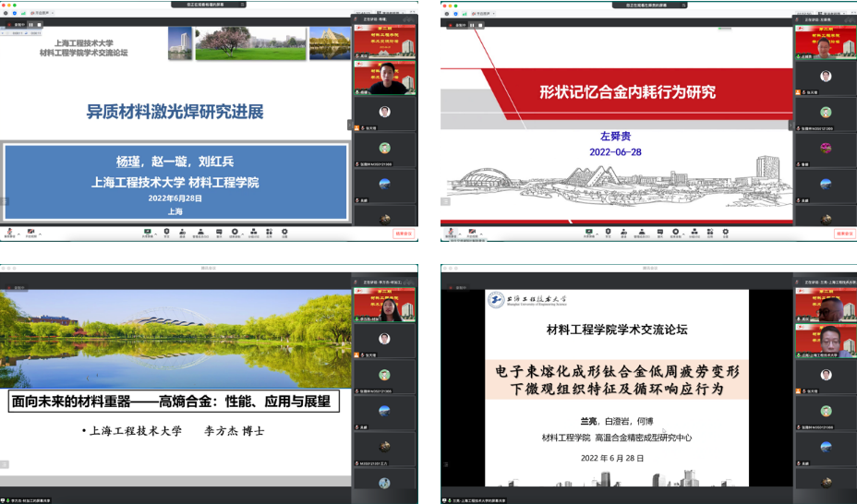Viewport: 857px width, 504px height.
Task: Toggle microphone mute in the 异质材料激光焊 meeting
Action: point(10,233)
